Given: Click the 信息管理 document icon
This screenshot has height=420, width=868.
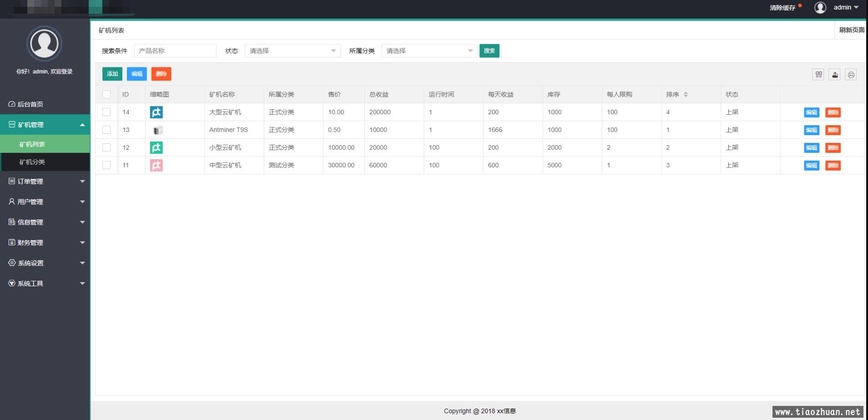Looking at the screenshot, I should 12,222.
